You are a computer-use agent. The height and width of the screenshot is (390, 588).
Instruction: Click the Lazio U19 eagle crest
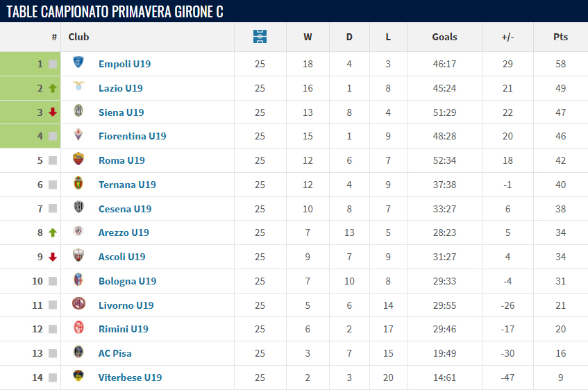tap(78, 87)
